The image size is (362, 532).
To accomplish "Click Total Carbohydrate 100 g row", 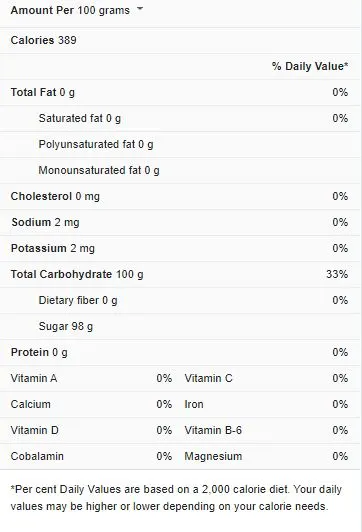I will [180, 274].
